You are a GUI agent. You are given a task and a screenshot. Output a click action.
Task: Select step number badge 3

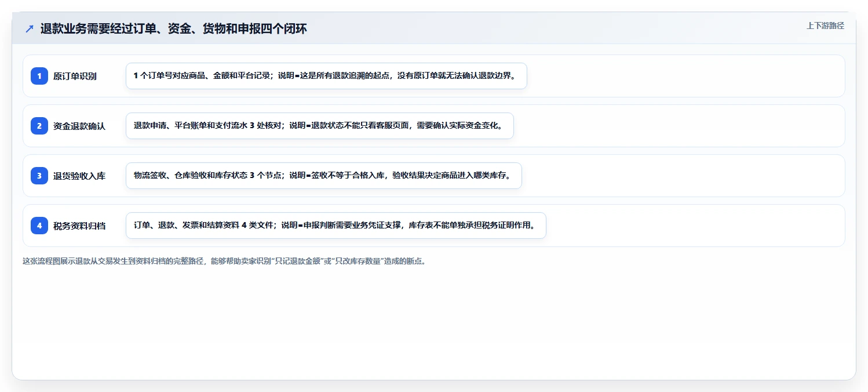(x=39, y=176)
